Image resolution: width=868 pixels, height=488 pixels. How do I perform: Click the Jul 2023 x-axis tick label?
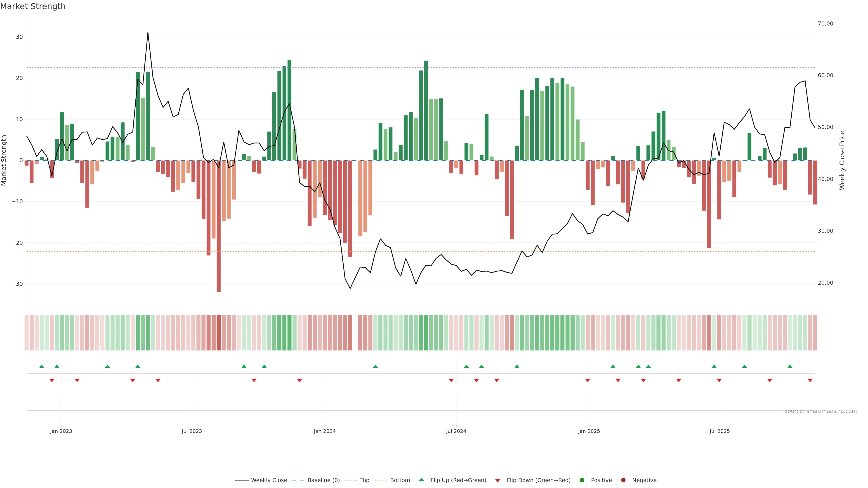[192, 431]
